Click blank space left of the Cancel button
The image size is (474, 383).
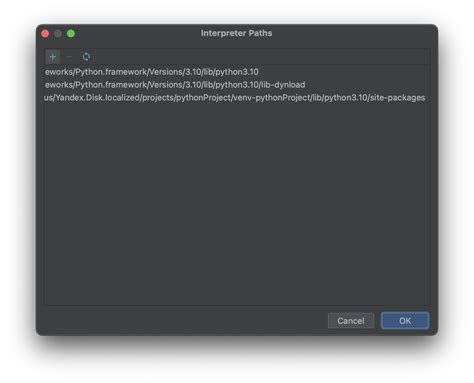pos(185,321)
